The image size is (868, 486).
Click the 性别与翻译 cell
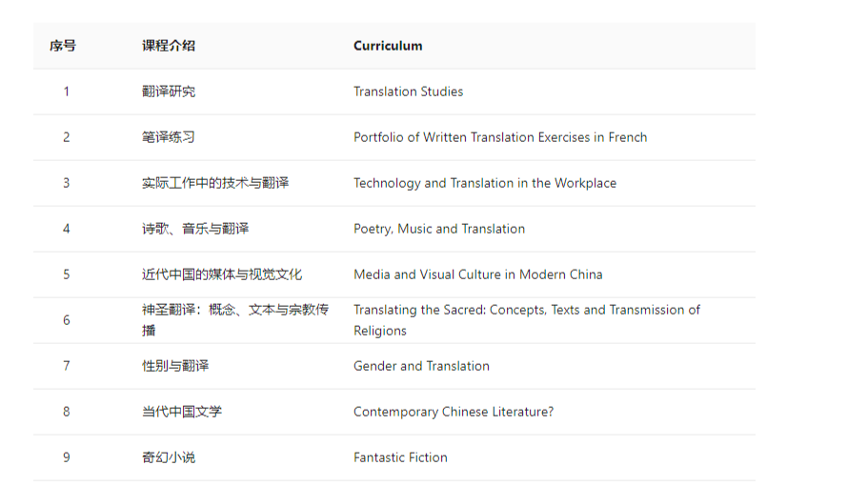click(175, 366)
